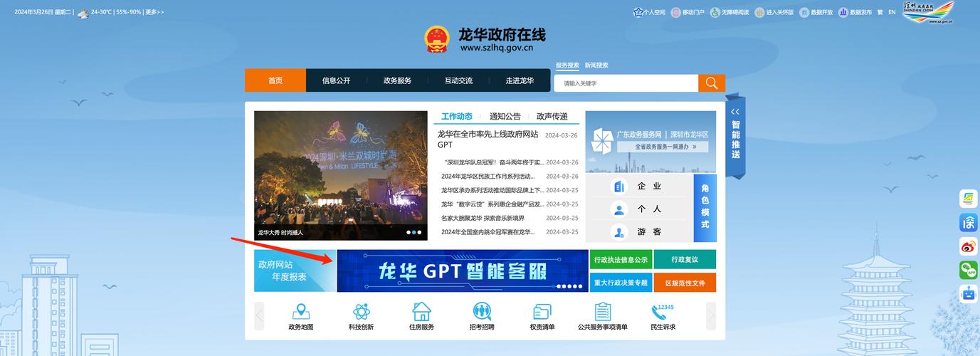
Task: Switch to traditional Chinese 繁
Action: (880, 12)
